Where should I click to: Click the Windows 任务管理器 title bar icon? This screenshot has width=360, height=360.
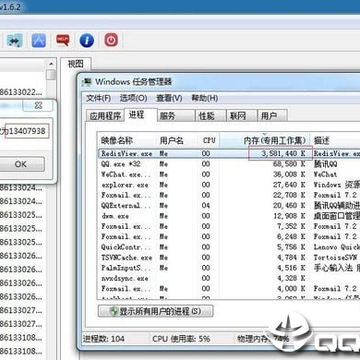(x=87, y=82)
